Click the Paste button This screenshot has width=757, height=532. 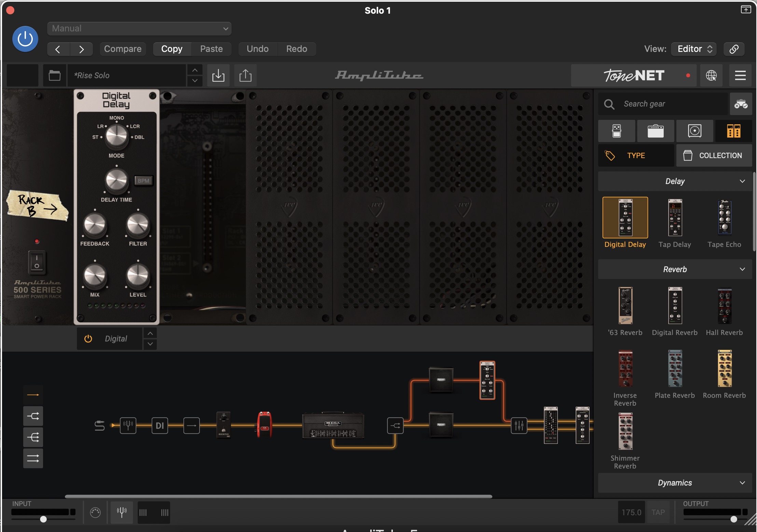coord(211,49)
